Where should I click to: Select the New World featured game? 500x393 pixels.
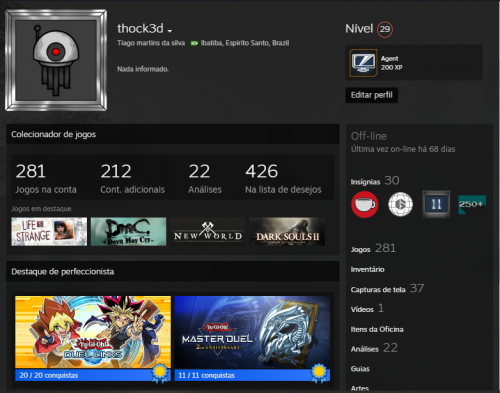point(208,232)
